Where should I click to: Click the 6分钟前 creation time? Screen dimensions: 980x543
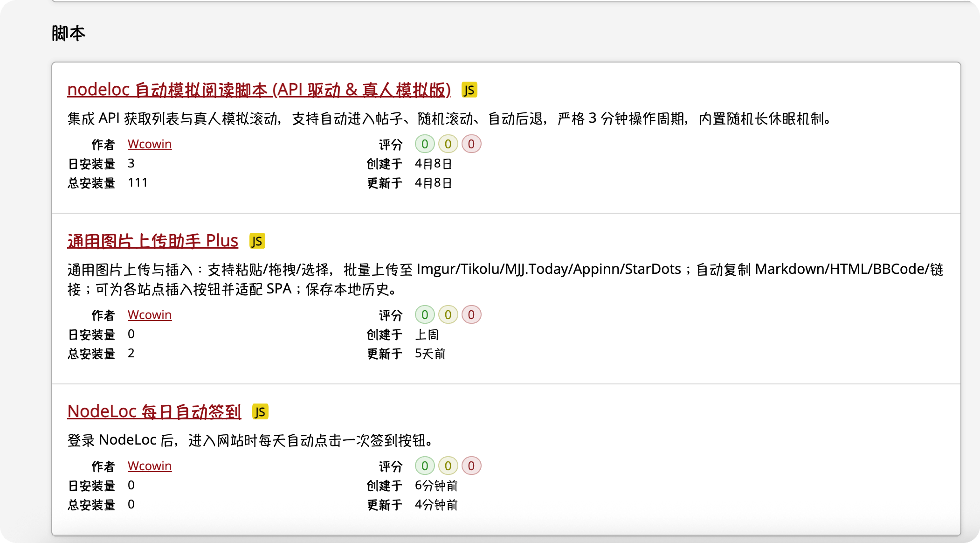(x=436, y=486)
